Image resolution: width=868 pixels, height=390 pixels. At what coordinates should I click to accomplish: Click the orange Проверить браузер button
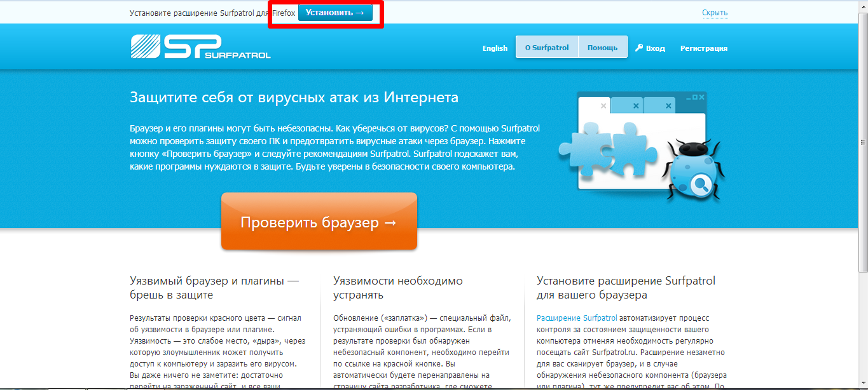[x=319, y=222]
